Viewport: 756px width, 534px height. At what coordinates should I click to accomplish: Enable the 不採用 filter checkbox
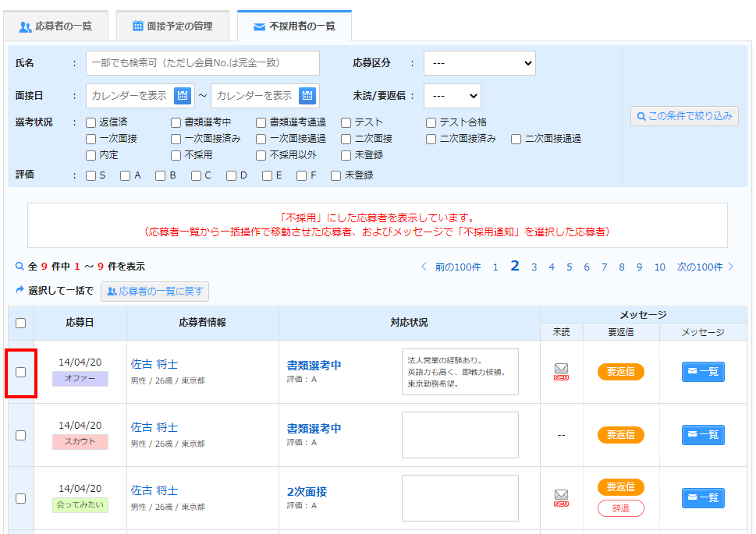point(176,156)
